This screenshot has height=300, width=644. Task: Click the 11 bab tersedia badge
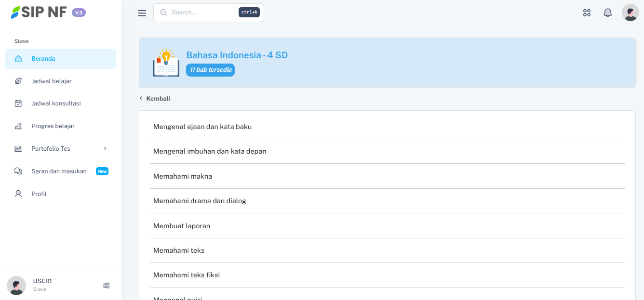click(x=210, y=70)
